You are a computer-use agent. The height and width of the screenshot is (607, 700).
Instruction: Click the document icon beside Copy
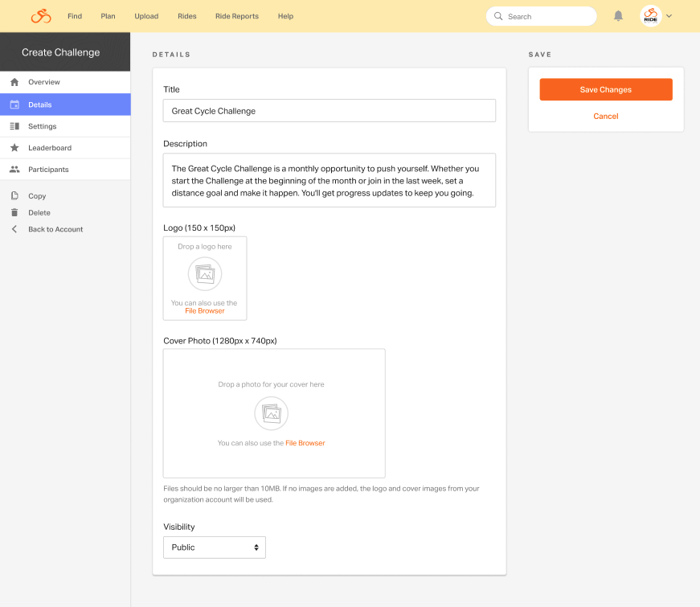tap(14, 195)
